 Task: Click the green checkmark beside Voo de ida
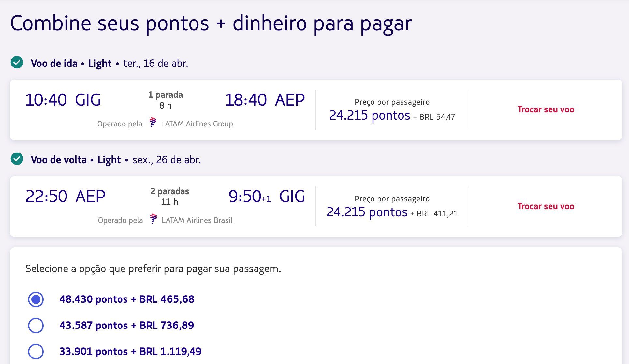pyautogui.click(x=17, y=62)
